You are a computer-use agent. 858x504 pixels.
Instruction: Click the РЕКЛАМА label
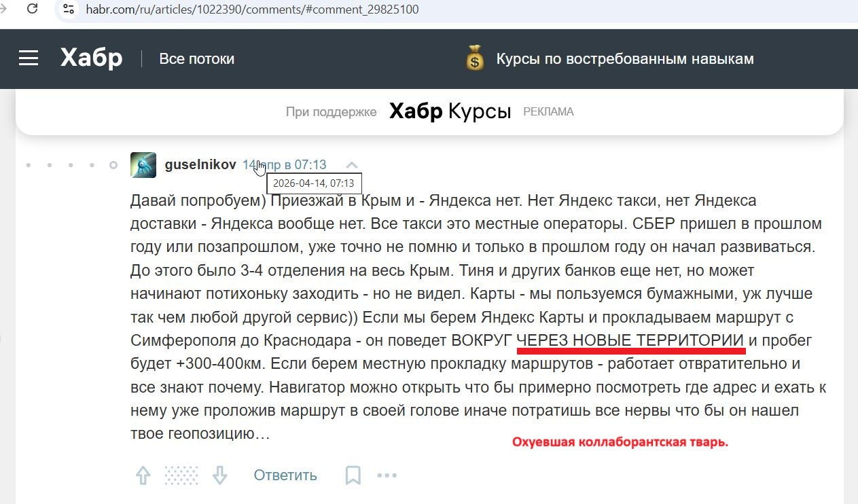(548, 112)
